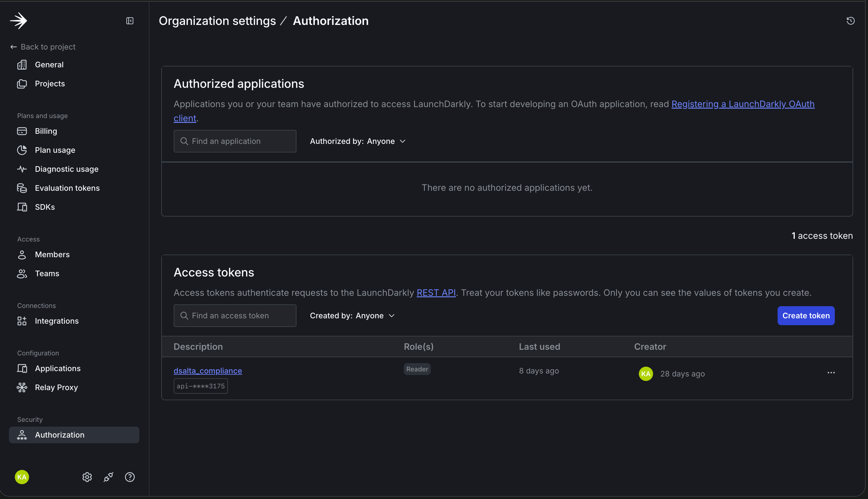Click the LaunchDarkly arrow logo
Image resolution: width=868 pixels, height=499 pixels.
pos(18,21)
